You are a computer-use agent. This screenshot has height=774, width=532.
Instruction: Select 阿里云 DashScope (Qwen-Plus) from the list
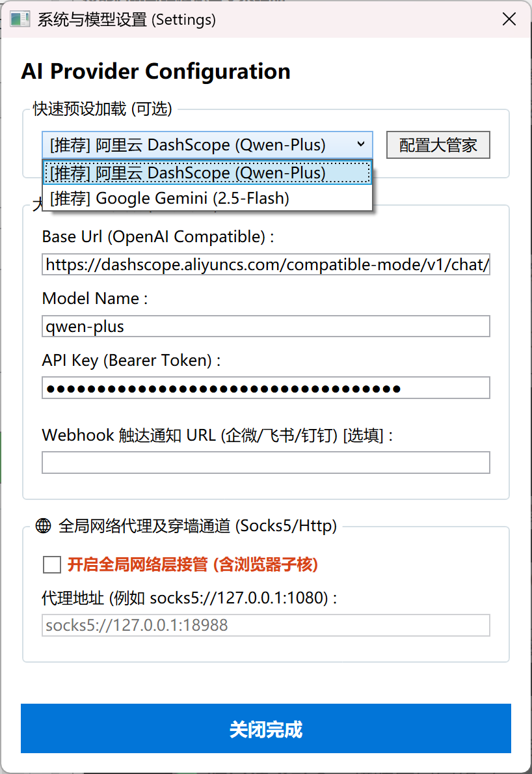coord(207,173)
